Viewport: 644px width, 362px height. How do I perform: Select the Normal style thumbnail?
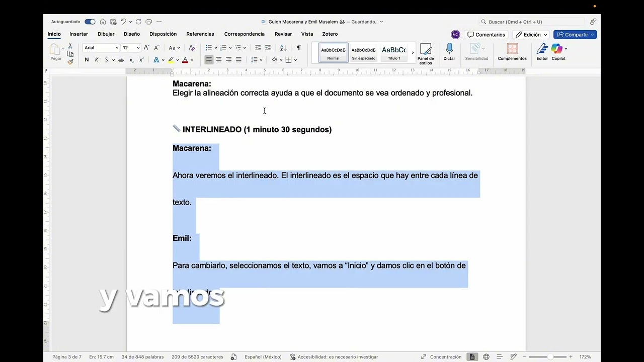tap(333, 52)
